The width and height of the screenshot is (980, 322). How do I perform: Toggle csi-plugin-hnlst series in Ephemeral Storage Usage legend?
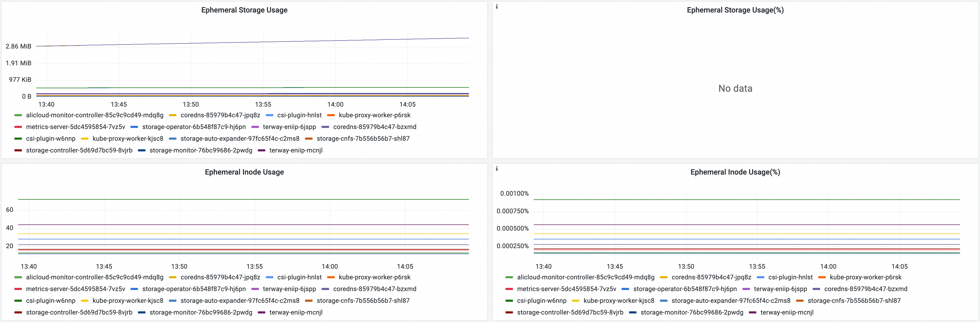(299, 115)
